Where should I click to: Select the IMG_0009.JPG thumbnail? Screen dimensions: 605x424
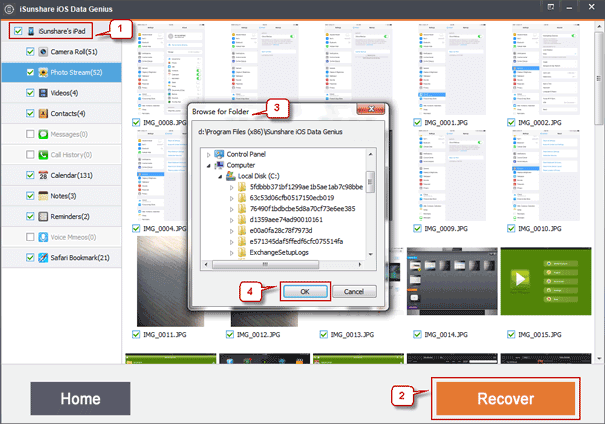pos(452,175)
